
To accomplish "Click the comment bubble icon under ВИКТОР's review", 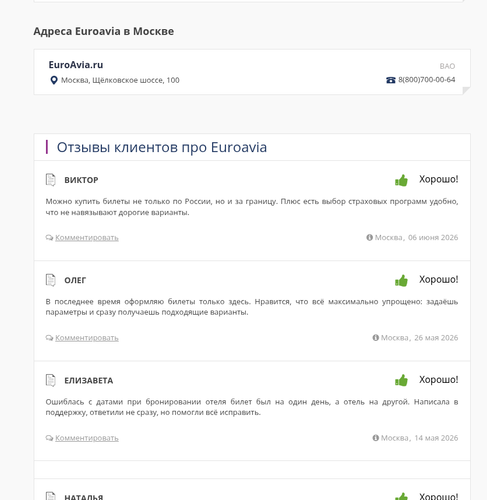I will click(49, 238).
